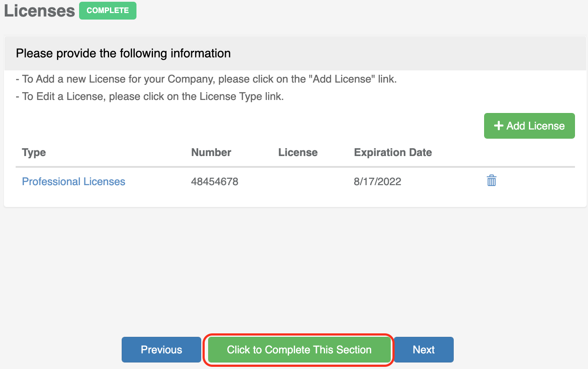
Task: Click the License column header
Action: point(298,153)
